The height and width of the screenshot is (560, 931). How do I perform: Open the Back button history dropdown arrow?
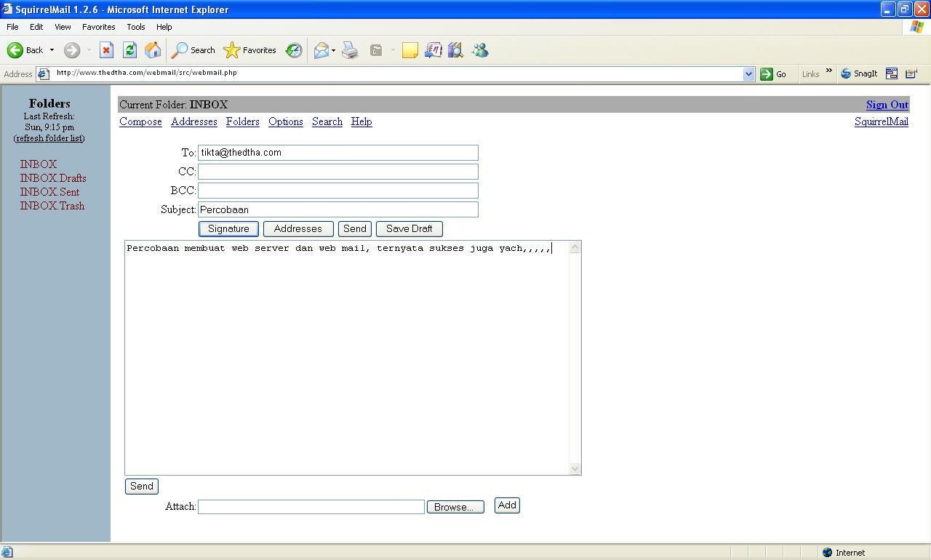[x=52, y=50]
